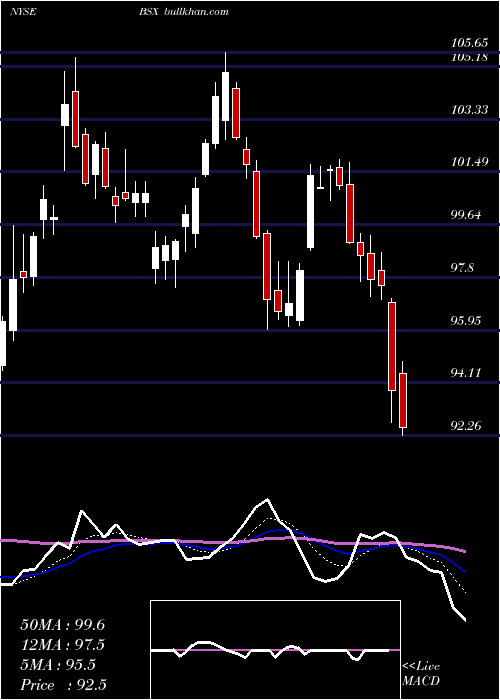Click the last red candle near 92.26
Screen dimensions: 500x700
pyautogui.click(x=403, y=400)
